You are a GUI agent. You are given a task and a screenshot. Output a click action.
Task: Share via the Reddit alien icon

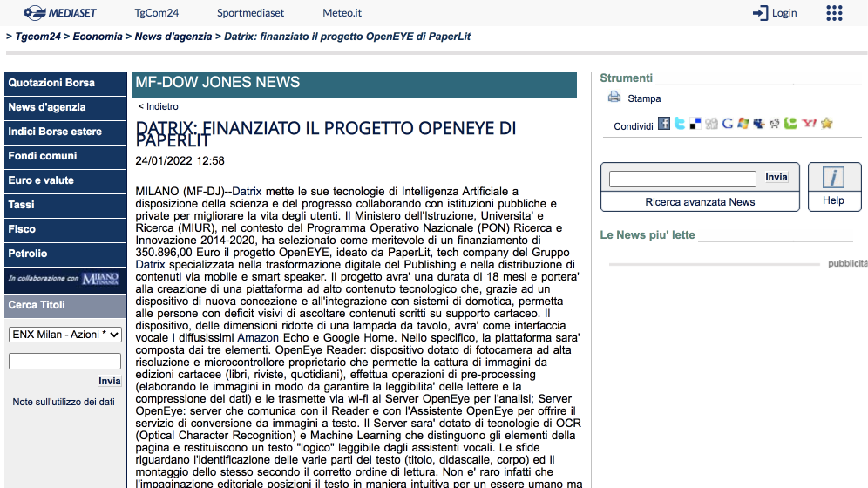click(x=775, y=124)
